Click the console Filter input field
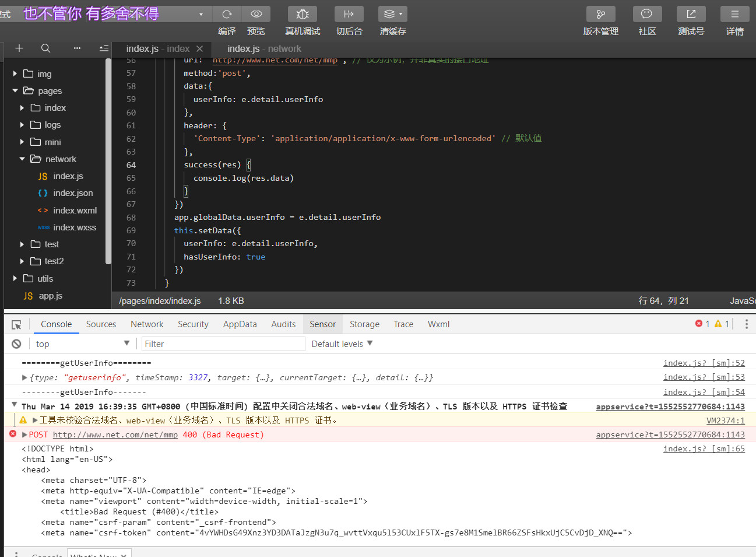Screen dimensions: 756x557 (223, 344)
